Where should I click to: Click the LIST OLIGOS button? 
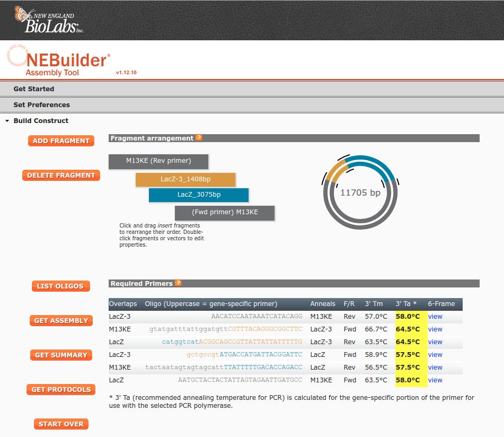[60, 286]
